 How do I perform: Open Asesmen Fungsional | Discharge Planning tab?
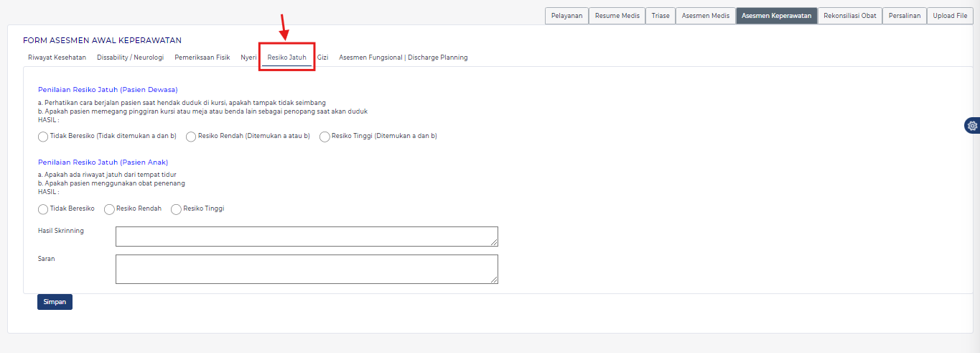403,58
